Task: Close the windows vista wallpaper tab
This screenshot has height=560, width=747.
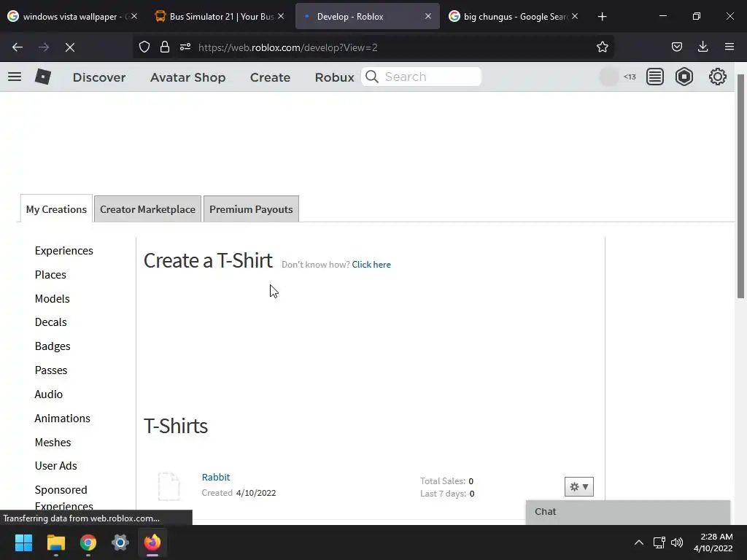Action: click(x=134, y=16)
